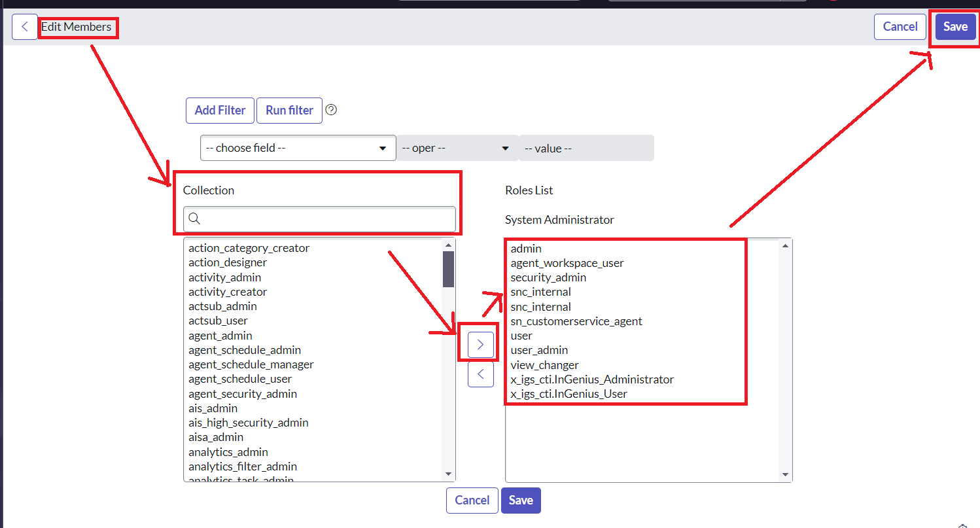Viewport: 980px width, 528px height.
Task: Click the add-to-roles right arrow button
Action: click(x=480, y=344)
